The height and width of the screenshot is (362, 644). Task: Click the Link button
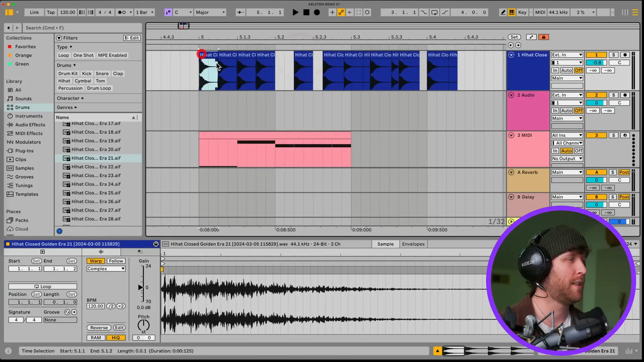(34, 12)
